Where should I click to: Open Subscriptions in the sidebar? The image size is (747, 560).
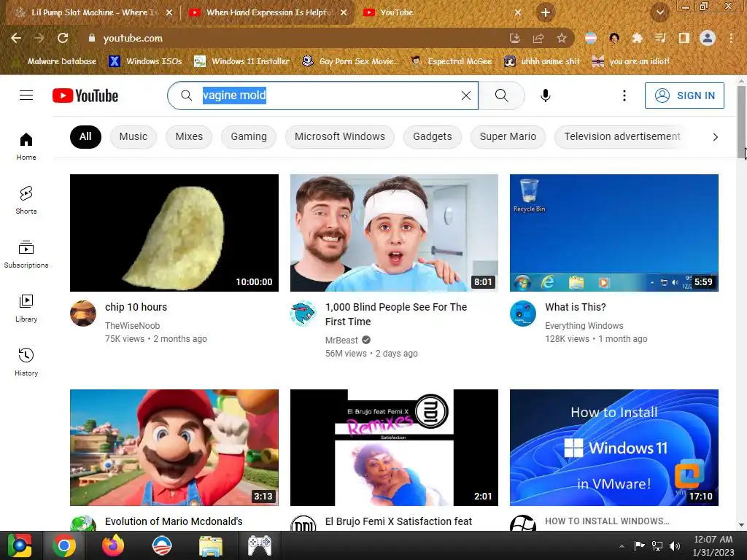pyautogui.click(x=26, y=254)
